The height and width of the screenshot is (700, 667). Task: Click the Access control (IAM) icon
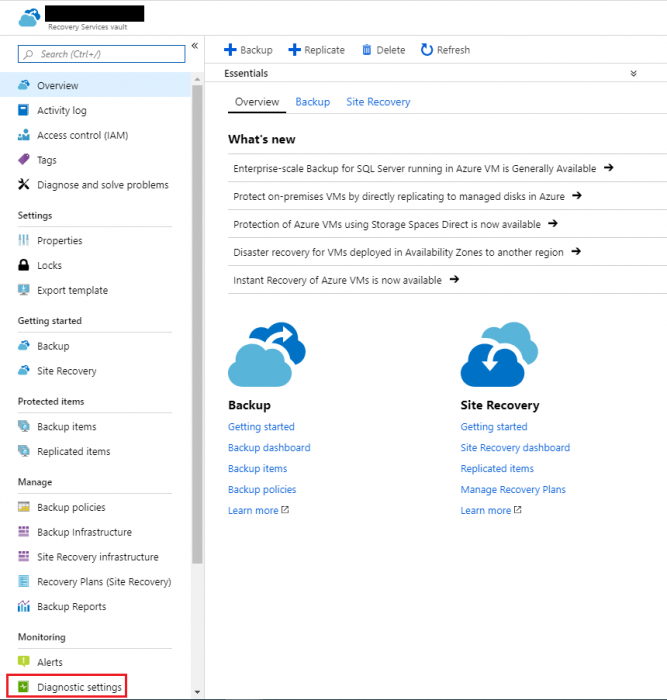tap(24, 135)
